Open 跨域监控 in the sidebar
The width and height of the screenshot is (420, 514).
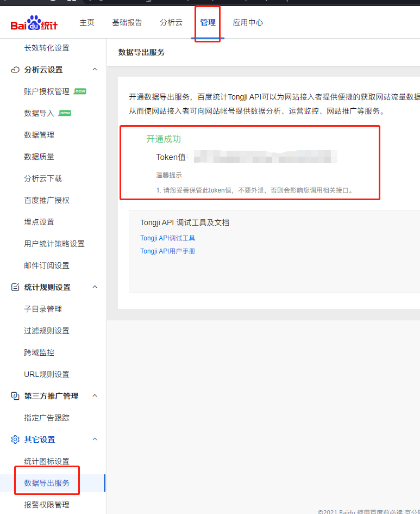click(x=39, y=352)
